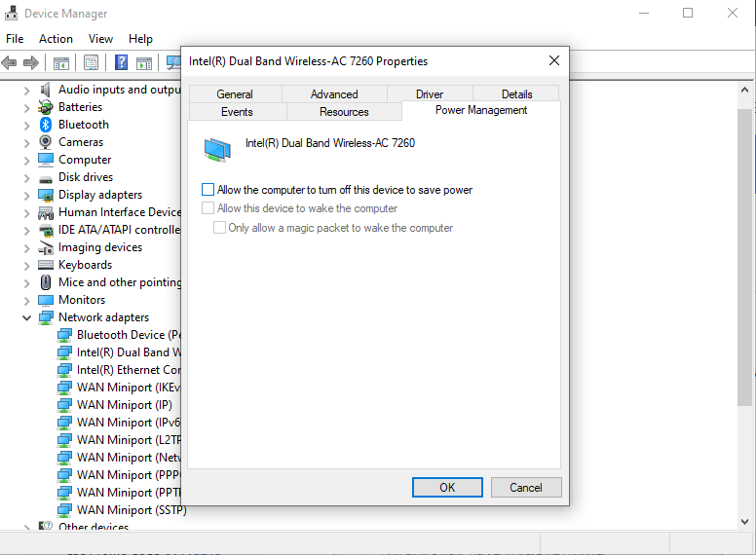This screenshot has width=756, height=555.
Task: Click the scrollbar up arrow in Device Manager
Action: (x=744, y=90)
